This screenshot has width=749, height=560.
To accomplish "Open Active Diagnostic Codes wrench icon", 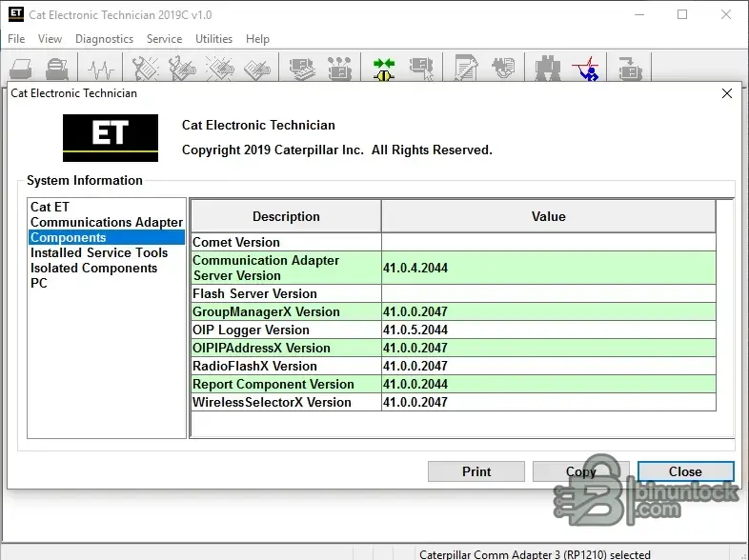I will click(145, 69).
